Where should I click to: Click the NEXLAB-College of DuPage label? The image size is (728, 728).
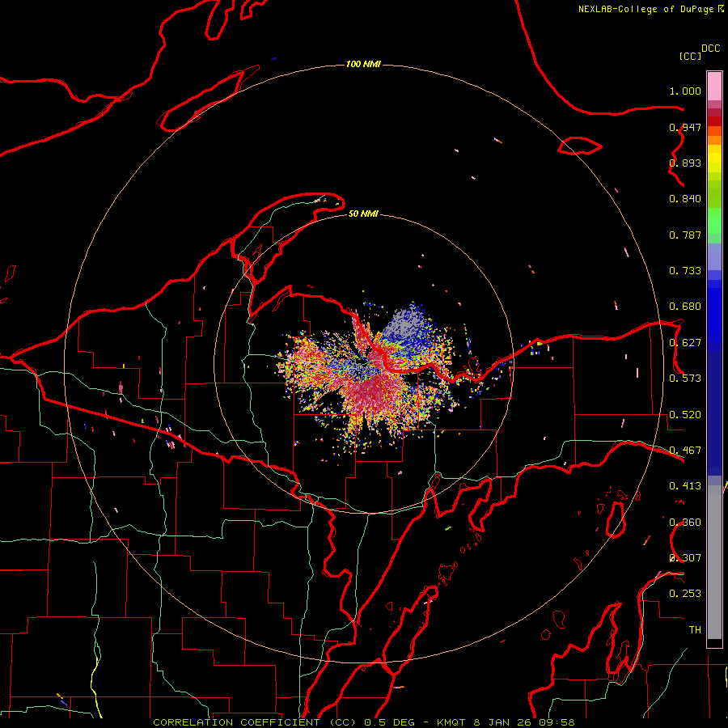(645, 9)
